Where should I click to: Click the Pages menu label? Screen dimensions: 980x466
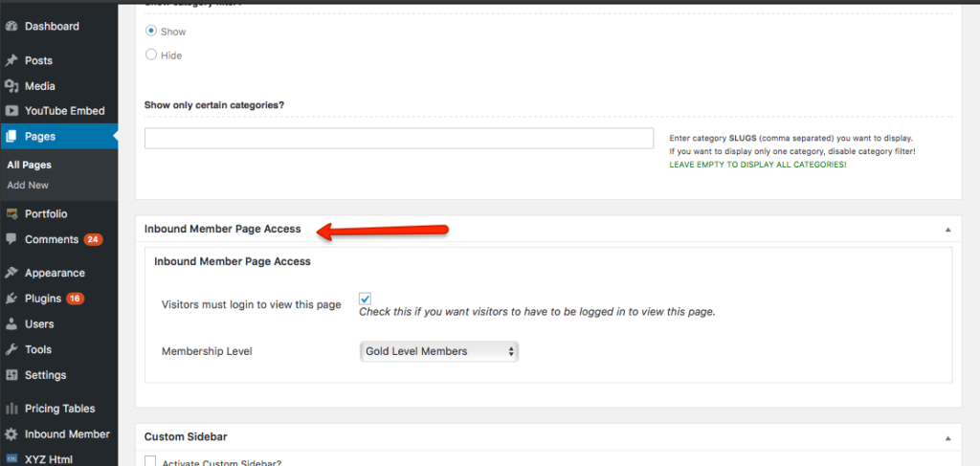[x=40, y=137]
